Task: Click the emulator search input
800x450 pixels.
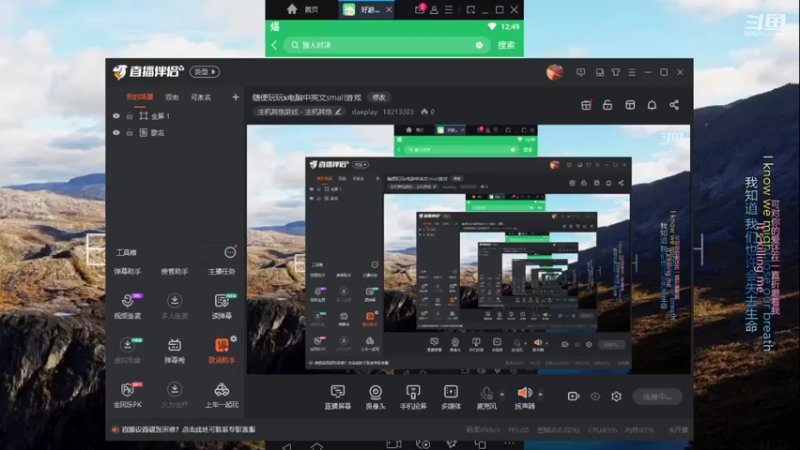Action: click(385, 45)
